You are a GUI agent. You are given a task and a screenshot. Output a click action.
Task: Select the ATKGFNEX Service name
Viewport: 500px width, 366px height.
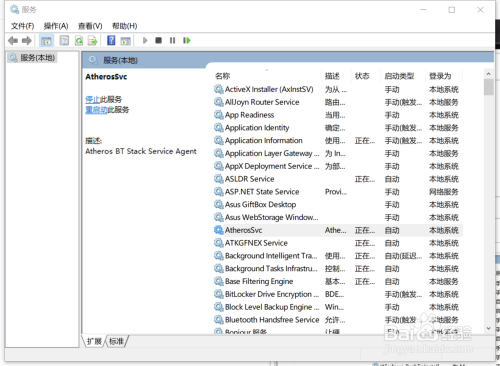click(x=256, y=243)
